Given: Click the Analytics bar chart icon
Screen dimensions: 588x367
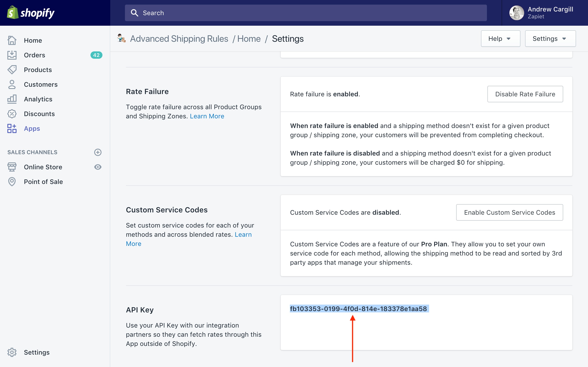Looking at the screenshot, I should [x=12, y=99].
